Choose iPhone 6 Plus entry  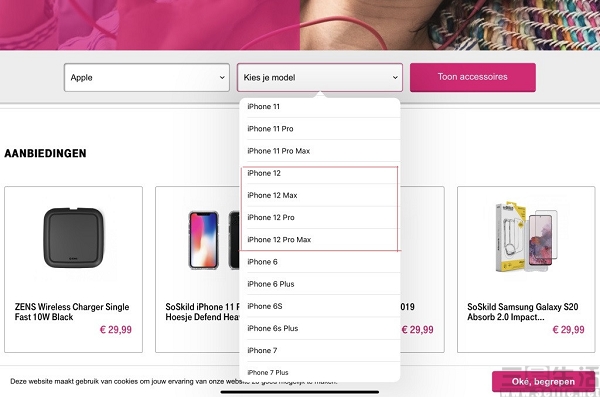click(320, 284)
